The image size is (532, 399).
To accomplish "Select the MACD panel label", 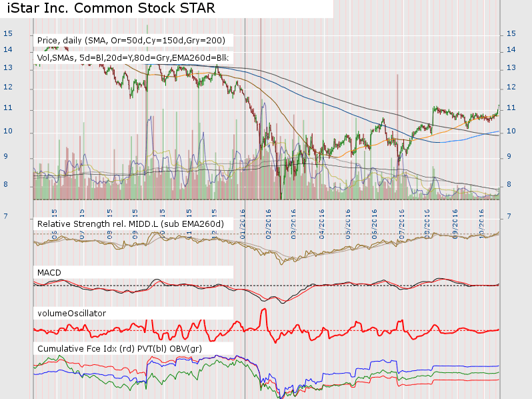I will coord(49,273).
